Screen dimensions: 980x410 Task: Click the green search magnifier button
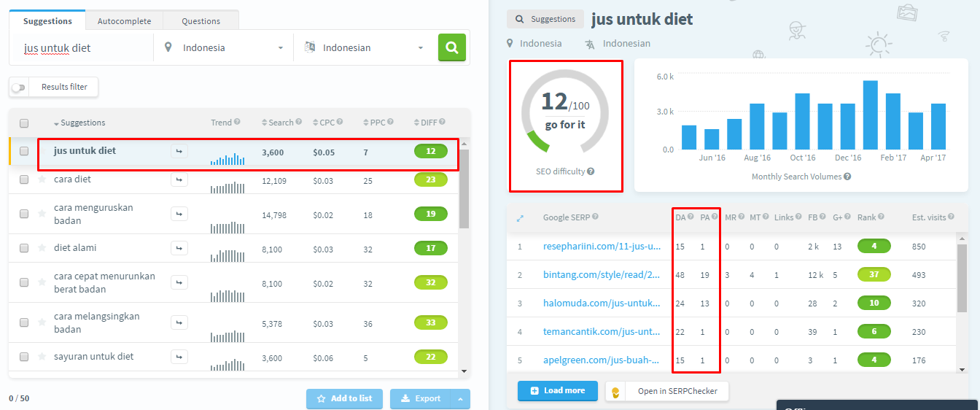coord(451,47)
